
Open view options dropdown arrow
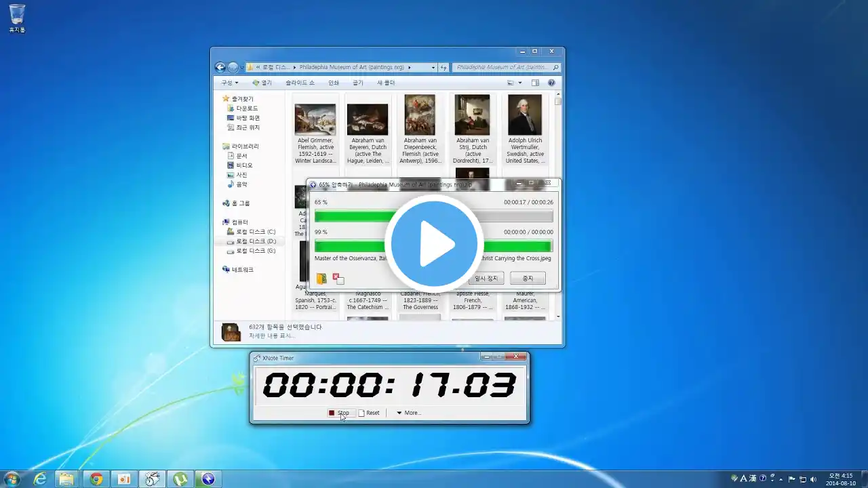(x=520, y=83)
